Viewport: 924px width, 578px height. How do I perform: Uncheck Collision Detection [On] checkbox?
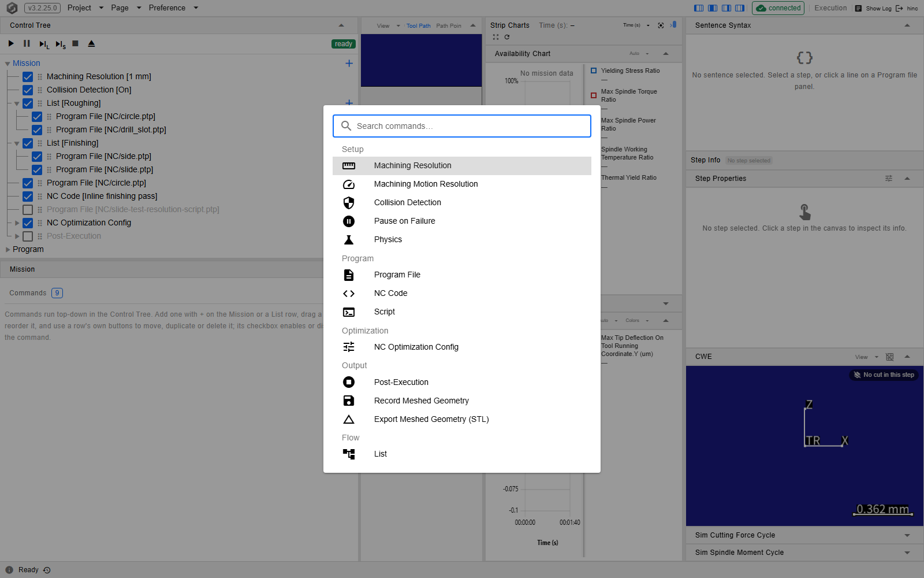click(x=28, y=90)
